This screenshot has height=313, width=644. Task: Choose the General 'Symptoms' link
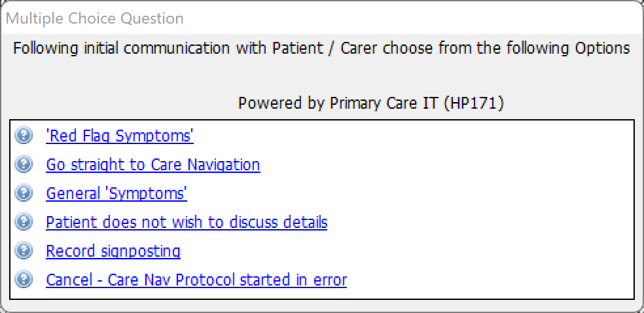[x=116, y=193]
